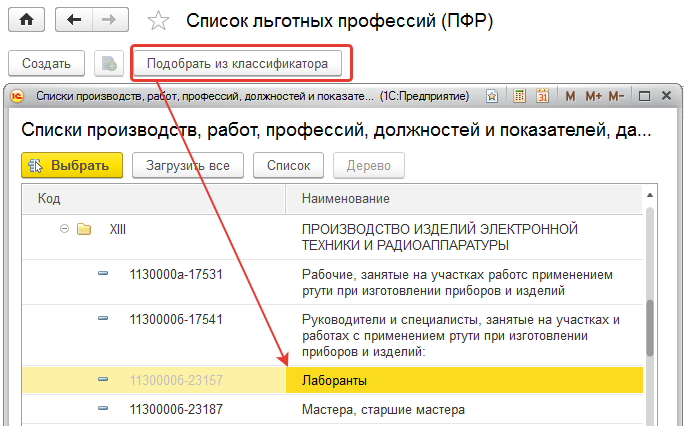Select code 1130000а-17531
This screenshot has height=426, width=684.
coord(176,275)
